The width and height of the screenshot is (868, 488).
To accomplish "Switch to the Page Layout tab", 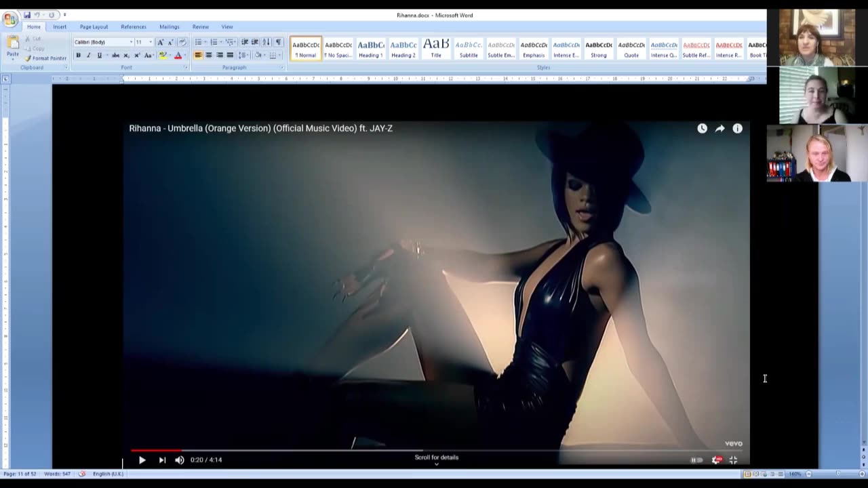I will coord(94,27).
